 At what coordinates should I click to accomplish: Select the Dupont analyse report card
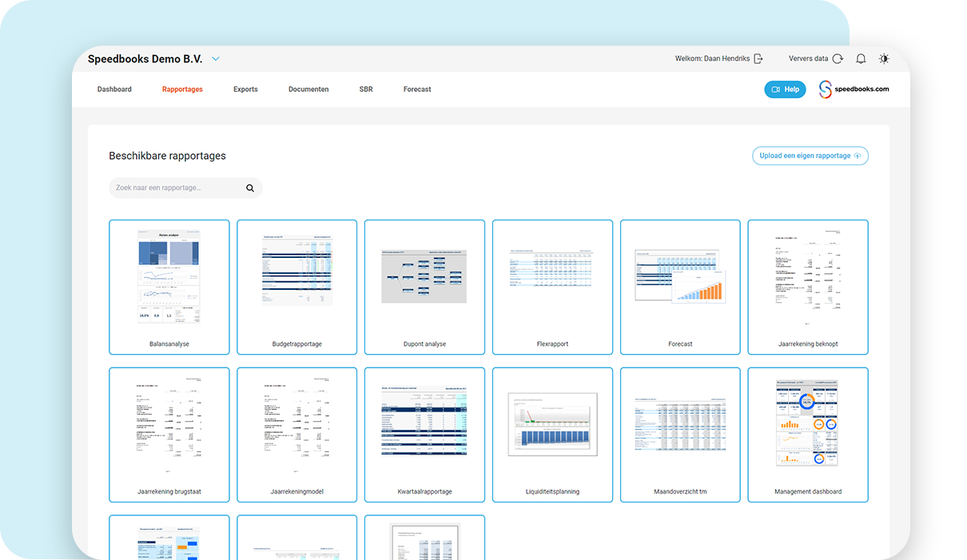(425, 287)
